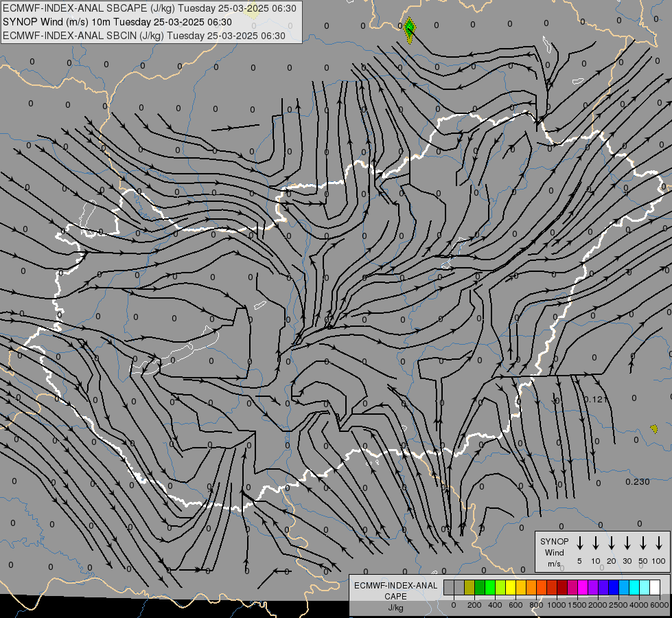The width and height of the screenshot is (672, 618).
Task: Select the pure yellow swatch ending at 600
Action: pyautogui.click(x=511, y=587)
